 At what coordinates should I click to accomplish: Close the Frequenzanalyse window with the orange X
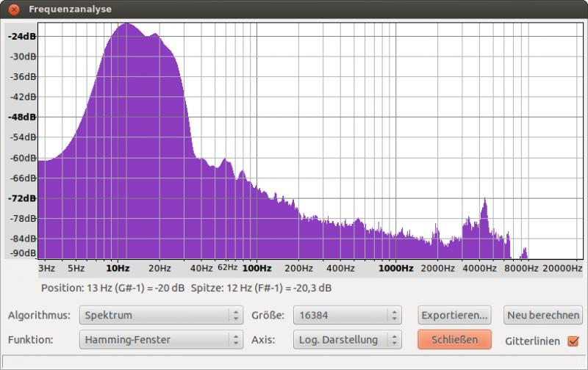pyautogui.click(x=14, y=10)
